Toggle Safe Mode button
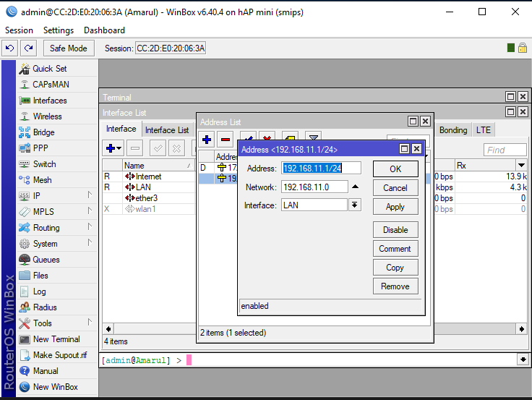The width and height of the screenshot is (532, 400). [x=69, y=48]
